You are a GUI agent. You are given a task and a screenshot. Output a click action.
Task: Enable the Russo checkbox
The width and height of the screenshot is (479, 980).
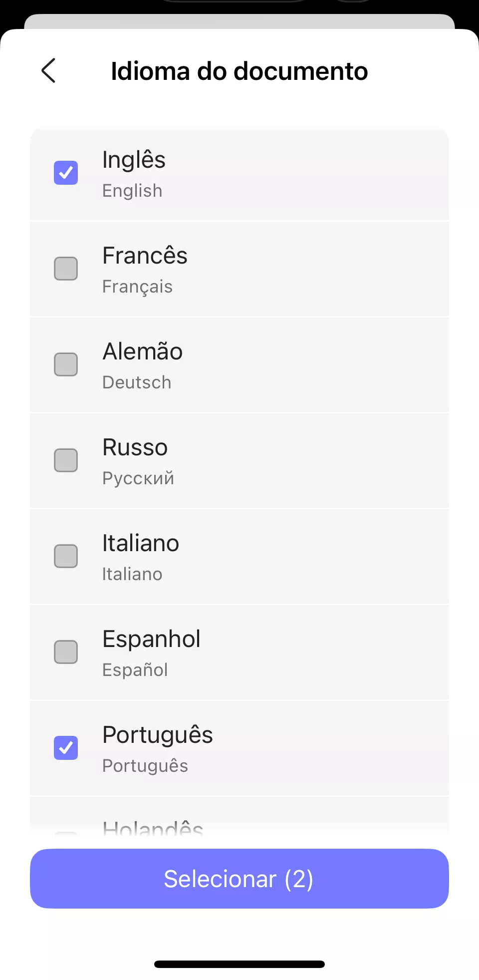[x=66, y=460]
